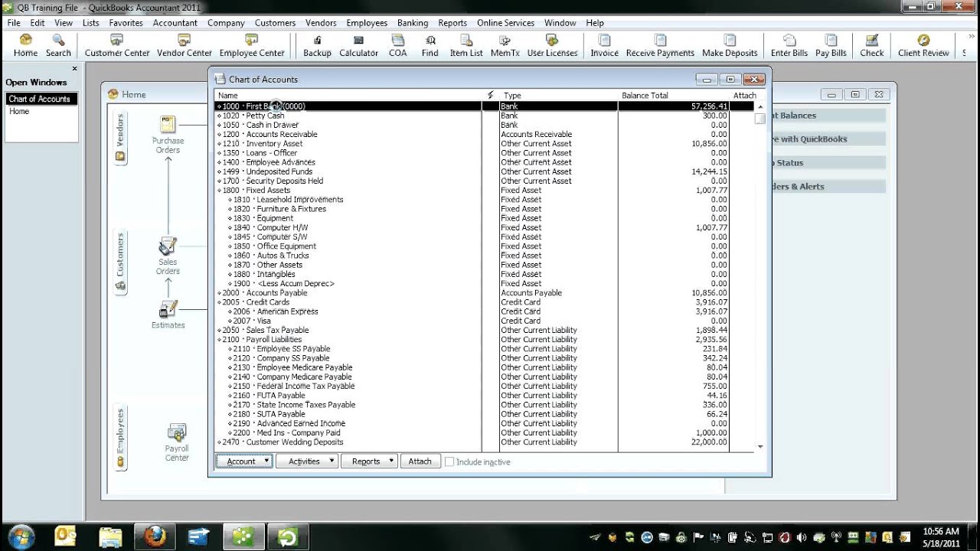Image resolution: width=980 pixels, height=551 pixels.
Task: Click the Find toolbar icon
Action: point(430,46)
